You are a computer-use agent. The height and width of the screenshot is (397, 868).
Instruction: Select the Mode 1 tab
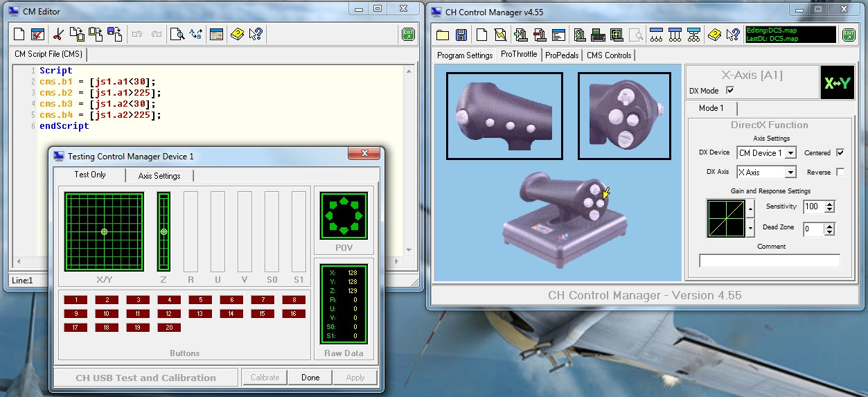711,108
